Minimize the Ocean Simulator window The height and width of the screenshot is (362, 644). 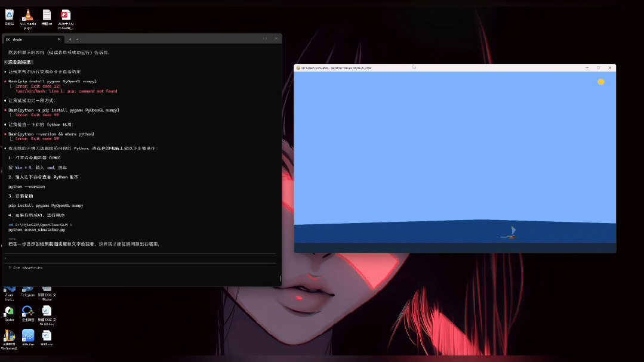[587, 68]
